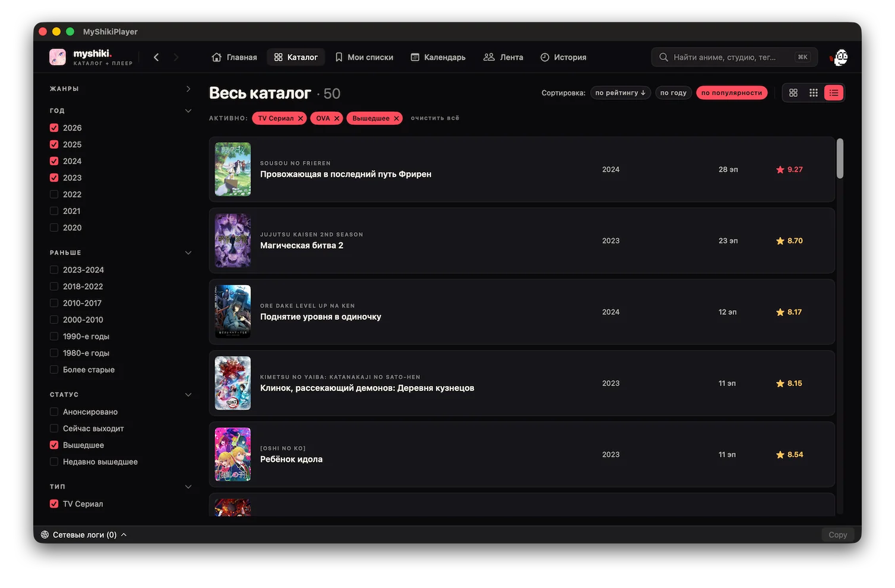Screen dimensions: 895x588
Task: Enable the Сейчас выходит status filter
Action: tap(54, 428)
